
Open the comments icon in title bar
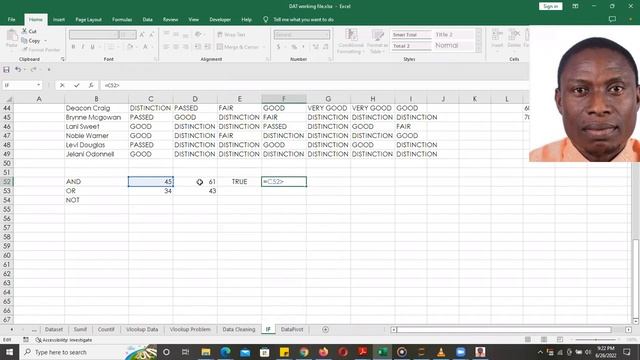[612, 19]
